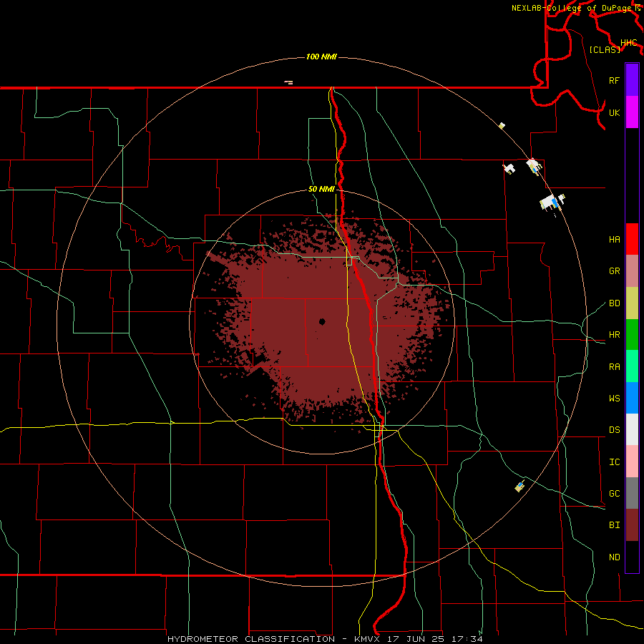Click the BI dark red swatch

[x=632, y=525]
